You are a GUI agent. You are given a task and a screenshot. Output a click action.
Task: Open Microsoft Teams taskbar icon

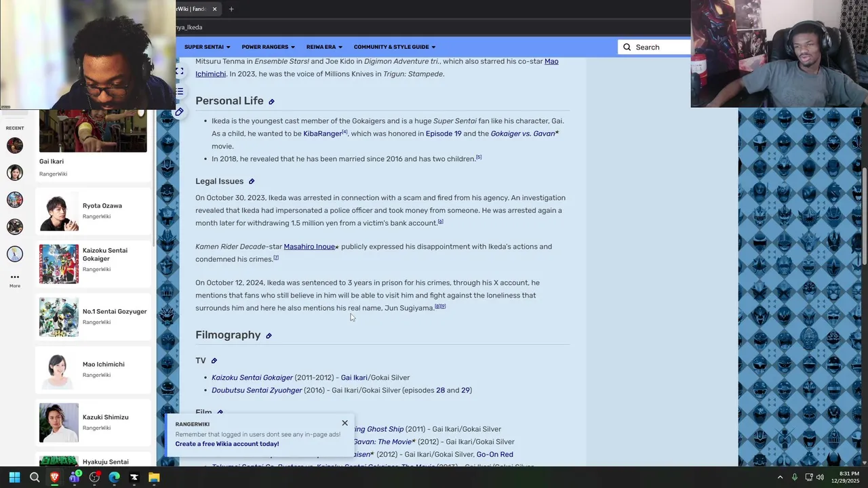click(x=74, y=477)
